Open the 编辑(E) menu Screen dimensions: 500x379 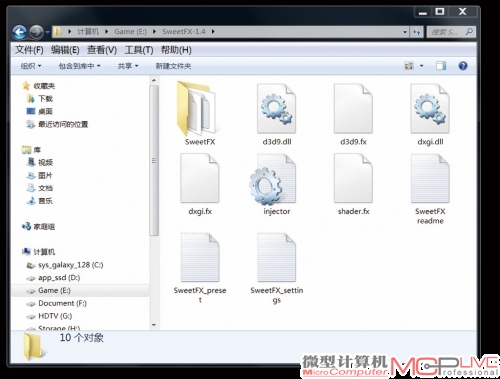coord(65,50)
